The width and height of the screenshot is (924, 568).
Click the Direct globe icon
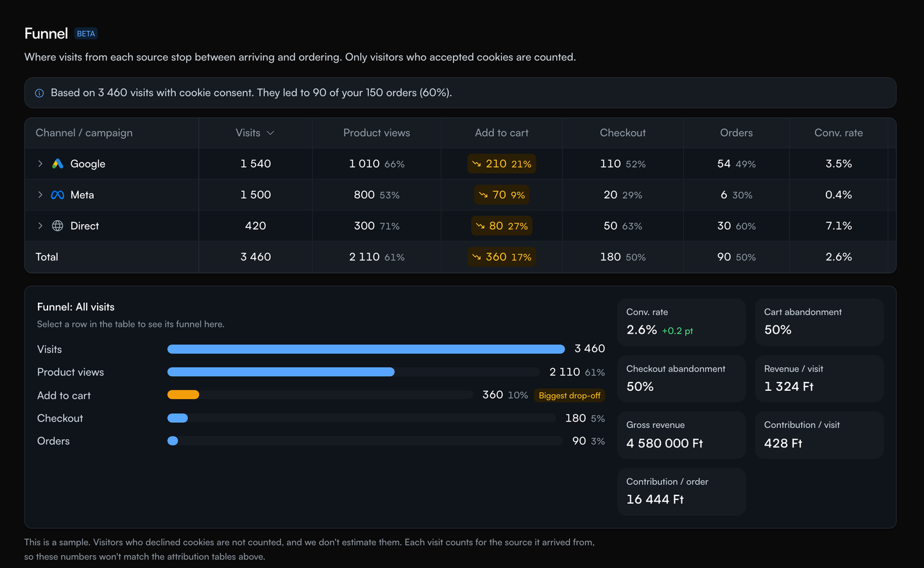[58, 226]
